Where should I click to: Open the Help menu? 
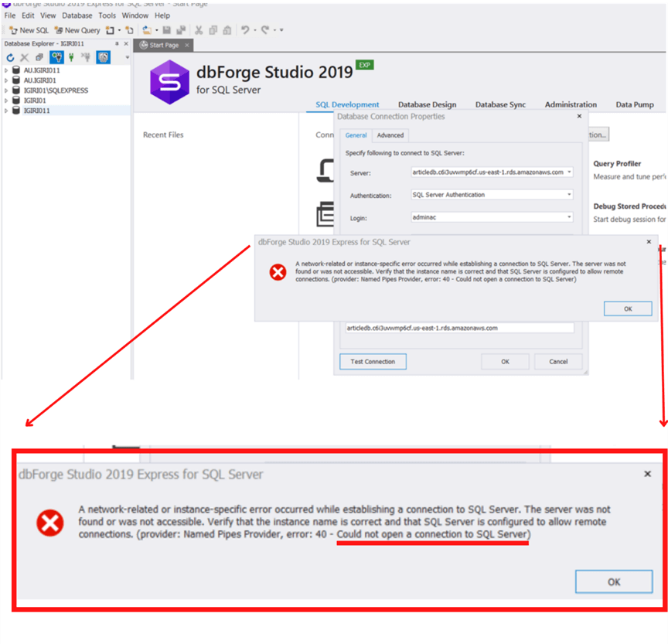162,15
